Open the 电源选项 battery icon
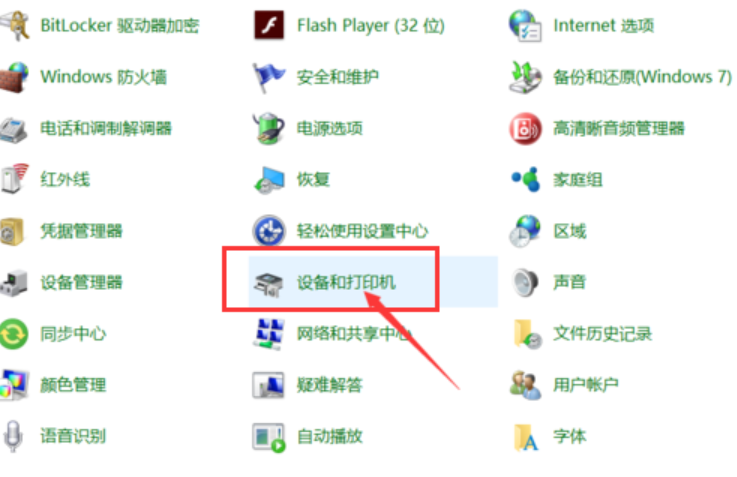The image size is (737, 477). (x=268, y=128)
